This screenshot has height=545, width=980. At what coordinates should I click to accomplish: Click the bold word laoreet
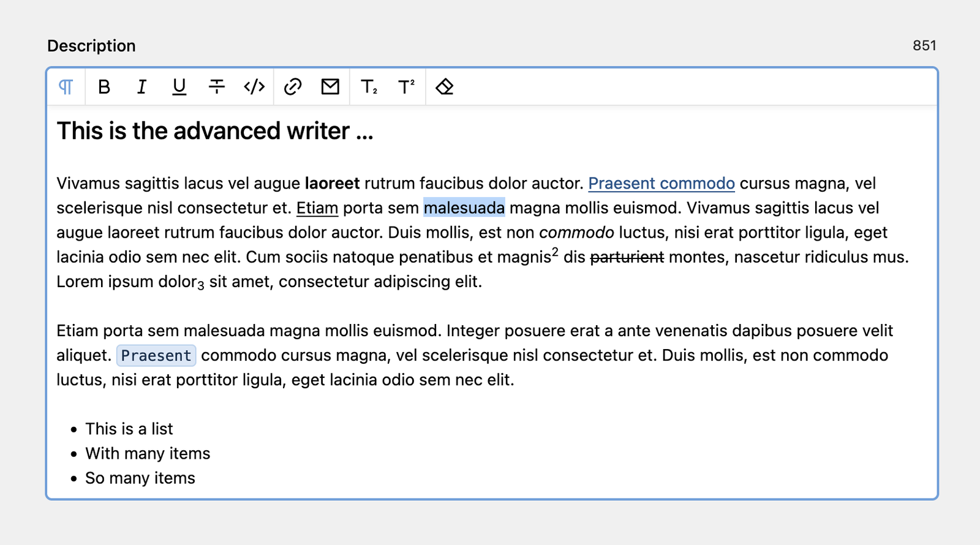click(x=333, y=184)
